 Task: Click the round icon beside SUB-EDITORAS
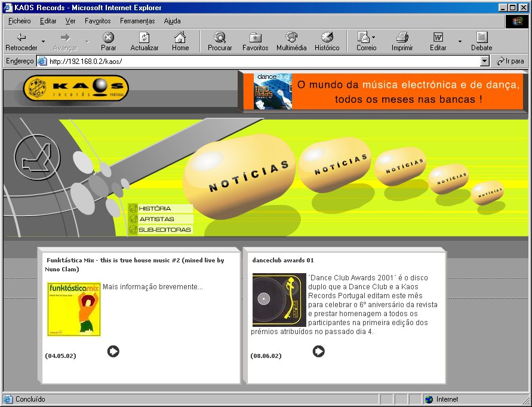(133, 230)
